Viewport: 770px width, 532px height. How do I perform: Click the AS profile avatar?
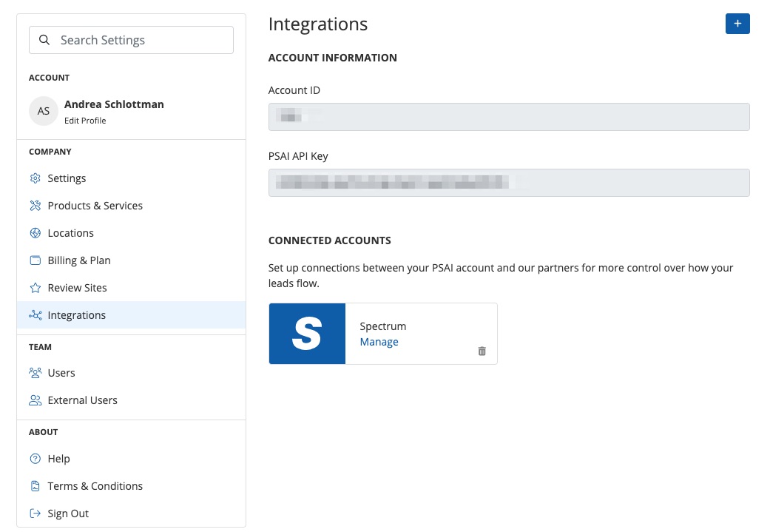tap(44, 111)
